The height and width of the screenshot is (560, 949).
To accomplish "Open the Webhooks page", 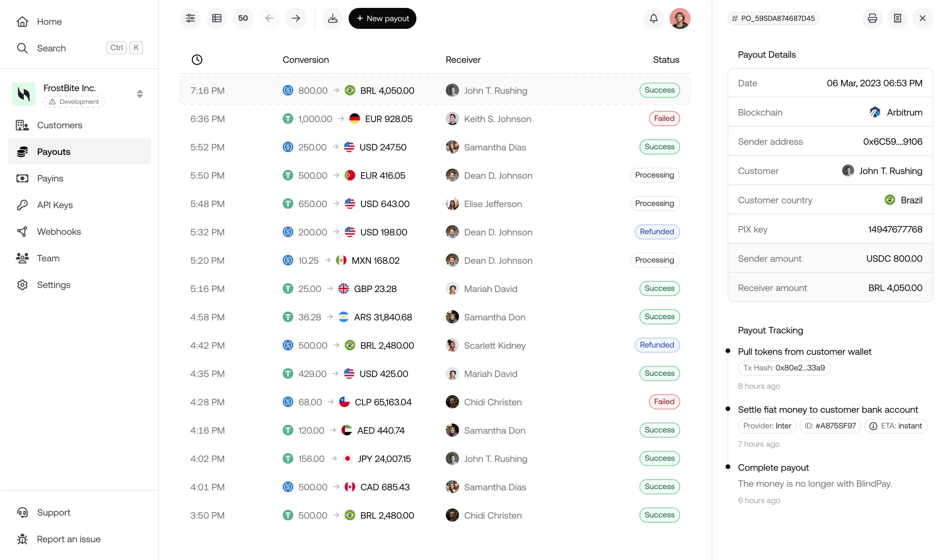I will click(x=79, y=231).
